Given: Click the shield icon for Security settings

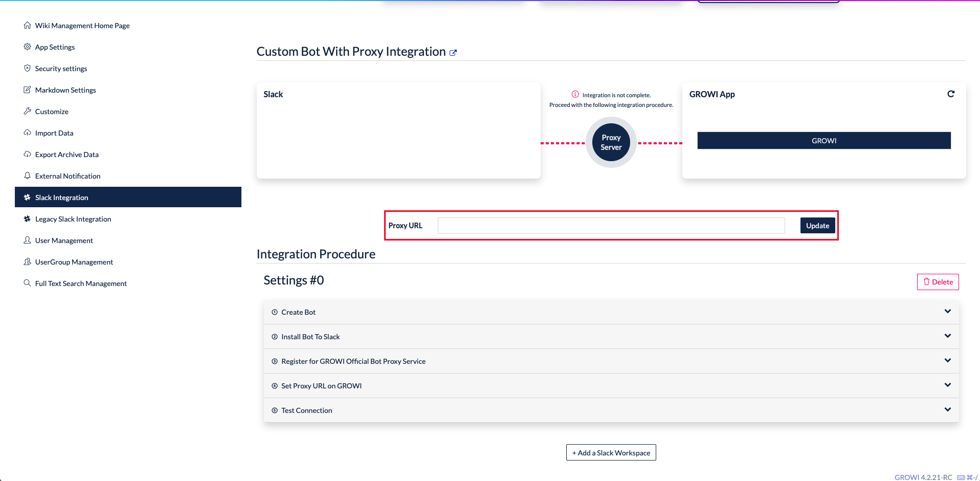Looking at the screenshot, I should click(x=27, y=68).
